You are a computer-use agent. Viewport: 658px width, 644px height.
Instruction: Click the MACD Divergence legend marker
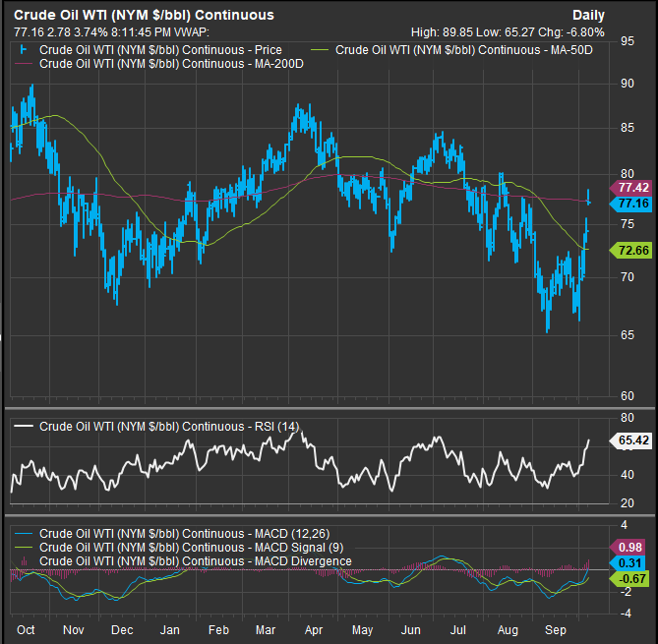[x=24, y=561]
